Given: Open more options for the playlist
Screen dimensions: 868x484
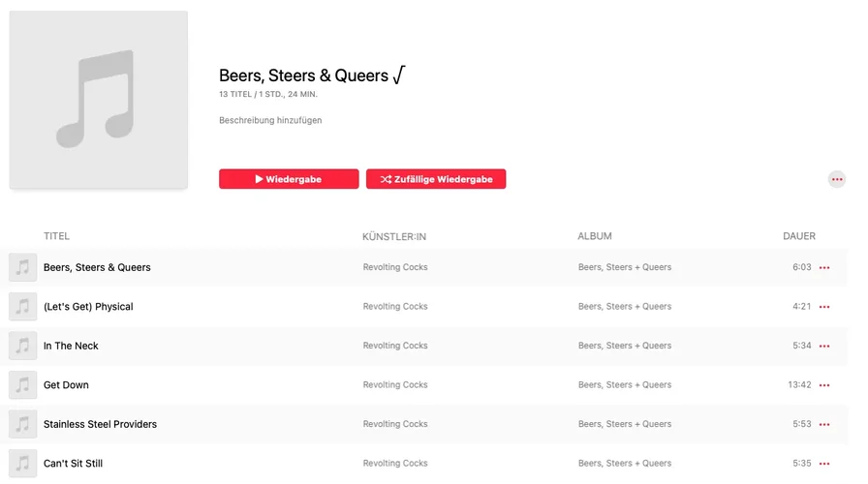Looking at the screenshot, I should pyautogui.click(x=837, y=179).
